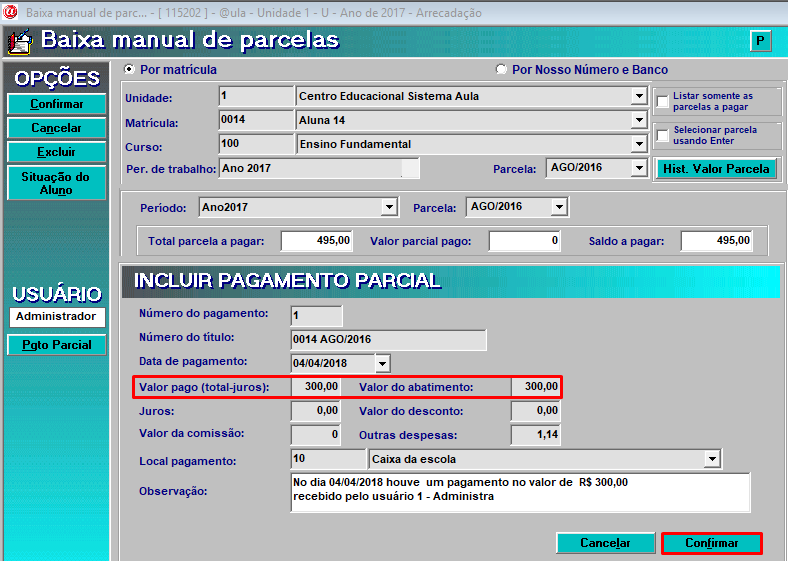788x561 pixels.
Task: Click the Local pagamento code field 10
Action: coord(328,459)
